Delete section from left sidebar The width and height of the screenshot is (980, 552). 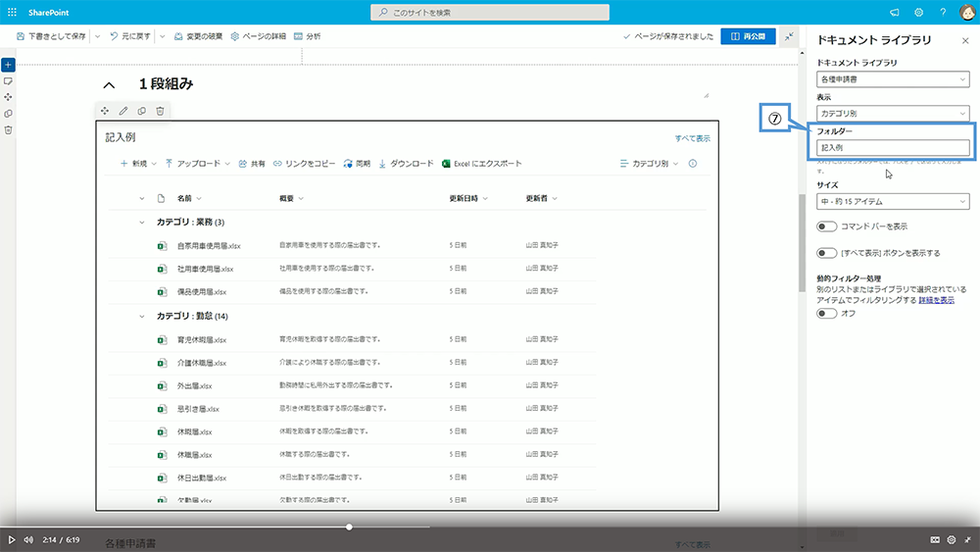[8, 130]
